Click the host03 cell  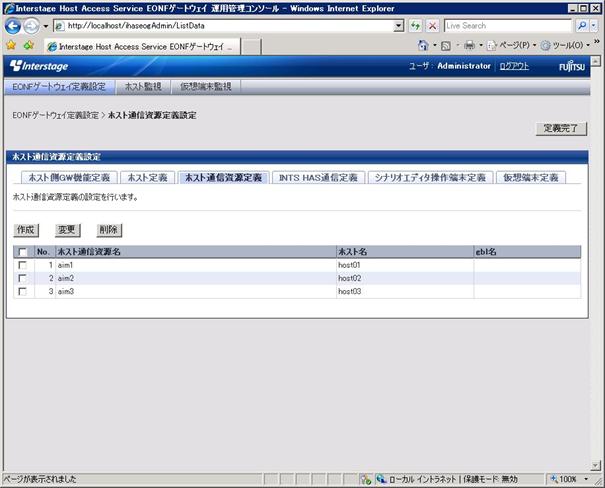coord(405,292)
